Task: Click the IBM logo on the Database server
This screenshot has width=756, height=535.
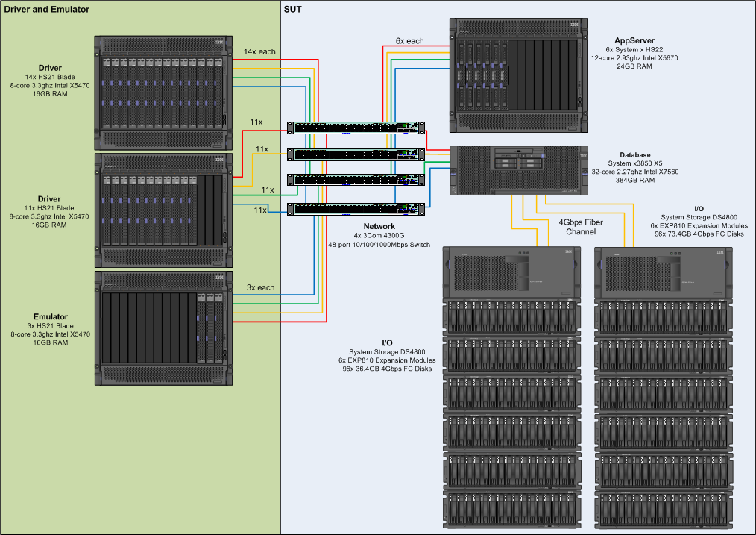Action: coord(583,156)
